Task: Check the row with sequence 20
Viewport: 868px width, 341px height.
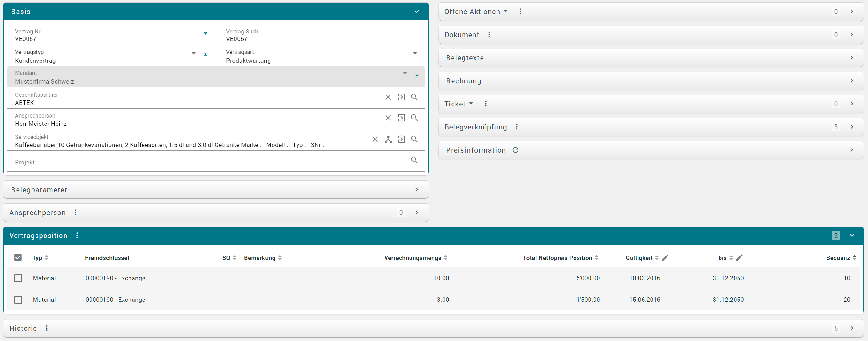Action: click(18, 300)
